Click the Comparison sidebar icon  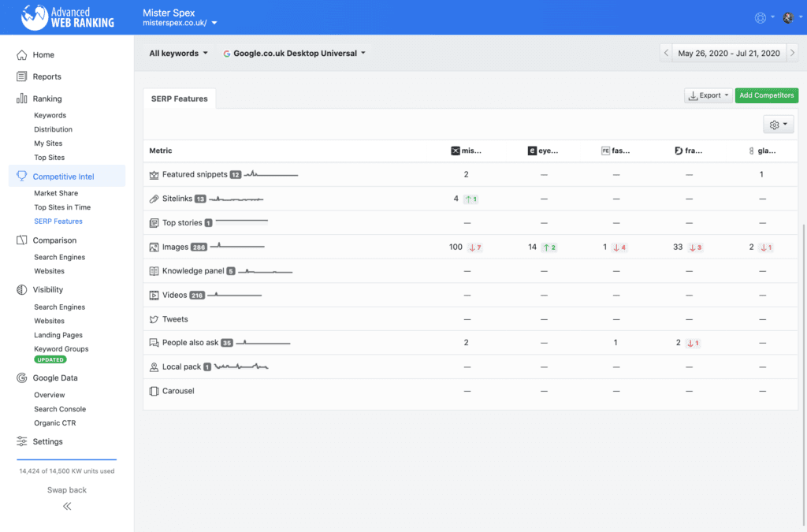click(x=21, y=240)
